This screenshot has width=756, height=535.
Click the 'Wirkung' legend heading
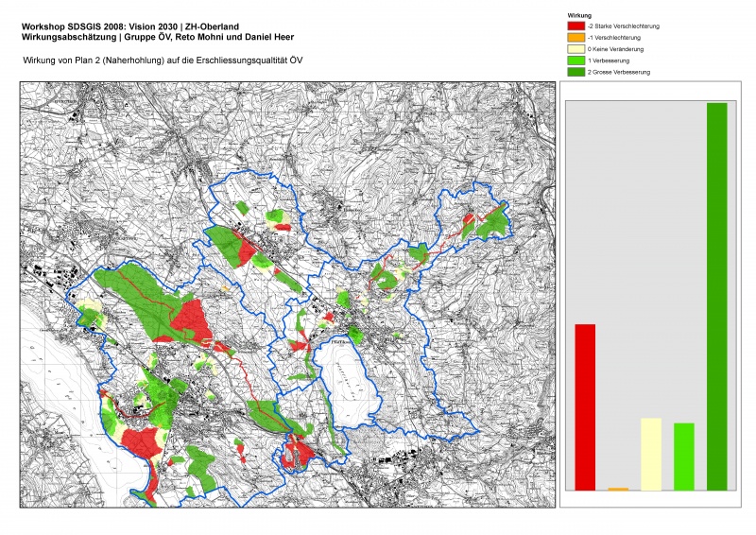point(579,16)
